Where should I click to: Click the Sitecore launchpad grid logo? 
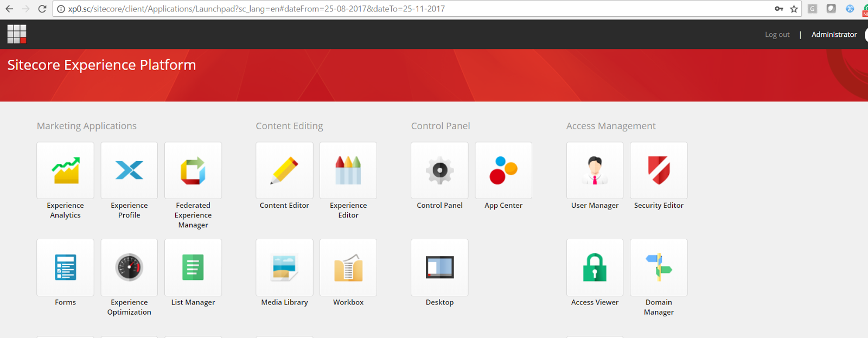click(17, 34)
